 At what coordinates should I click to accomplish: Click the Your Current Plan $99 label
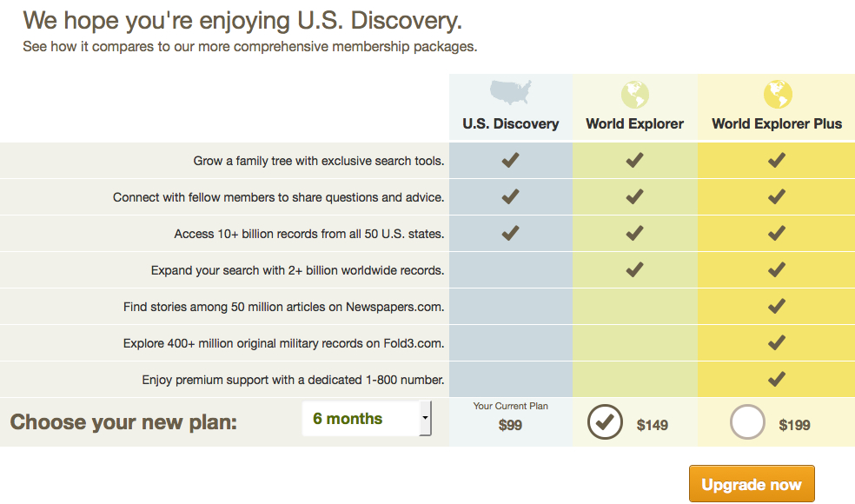click(x=510, y=417)
